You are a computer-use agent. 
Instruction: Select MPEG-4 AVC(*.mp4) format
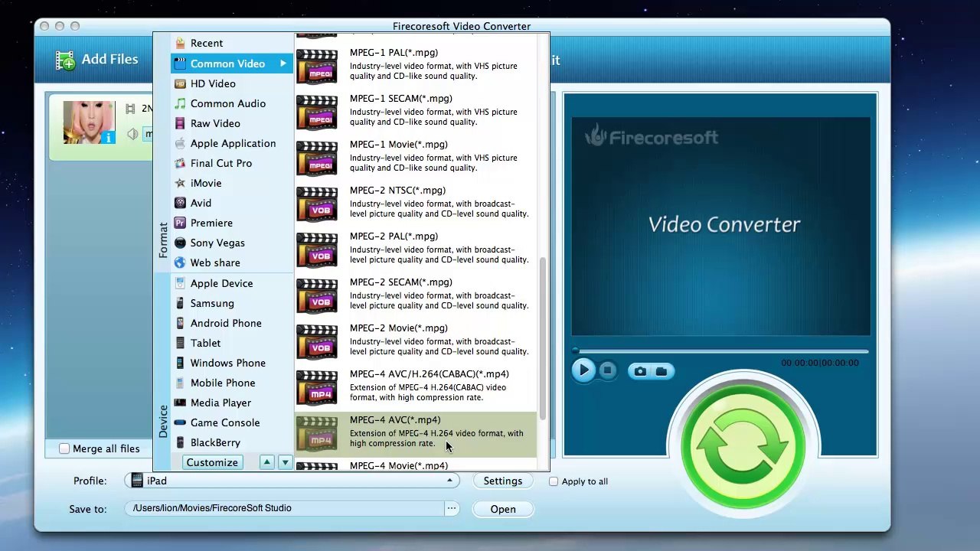point(416,434)
